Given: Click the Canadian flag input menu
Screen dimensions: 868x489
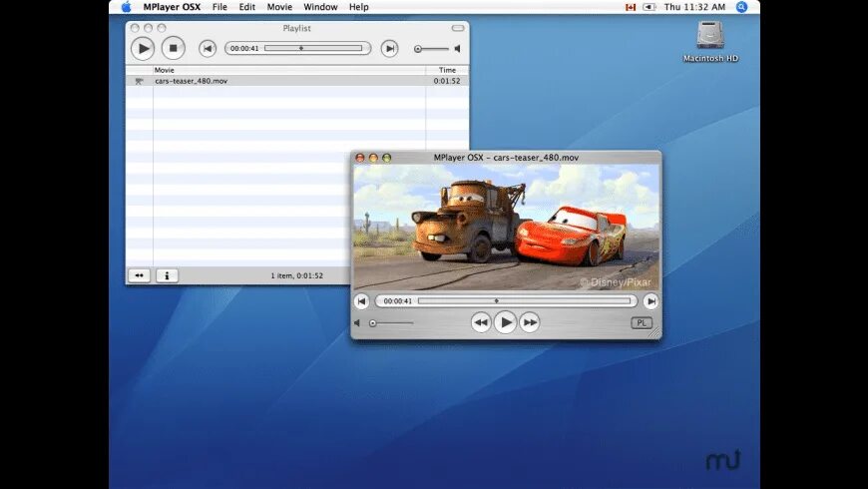Looking at the screenshot, I should coord(631,7).
